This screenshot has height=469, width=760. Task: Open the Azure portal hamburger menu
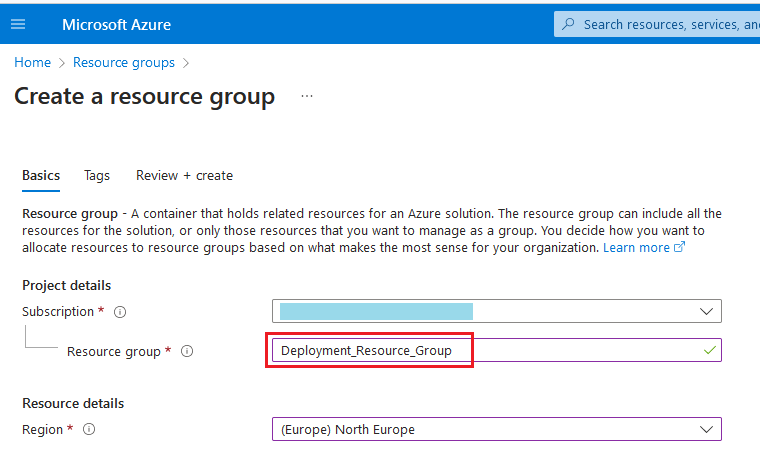point(18,24)
